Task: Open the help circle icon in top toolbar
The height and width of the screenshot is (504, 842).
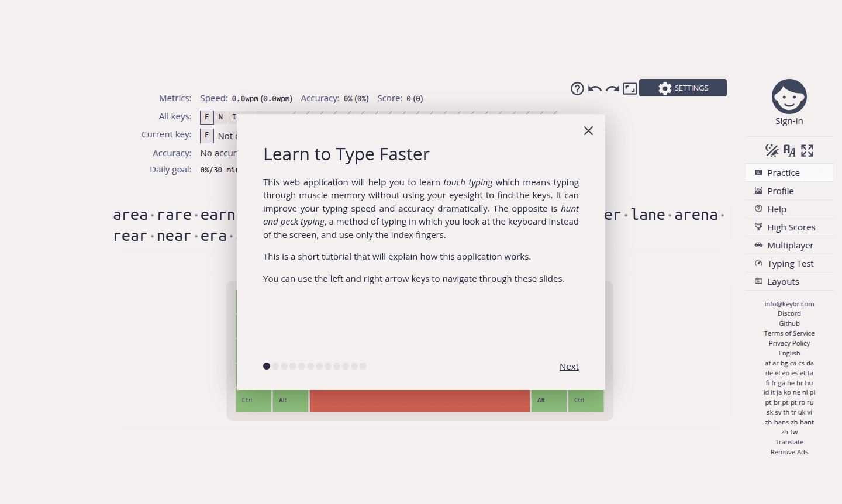Action: tap(577, 88)
